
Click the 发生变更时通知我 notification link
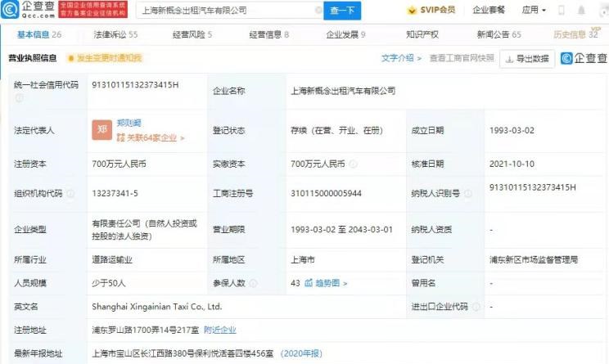point(105,58)
